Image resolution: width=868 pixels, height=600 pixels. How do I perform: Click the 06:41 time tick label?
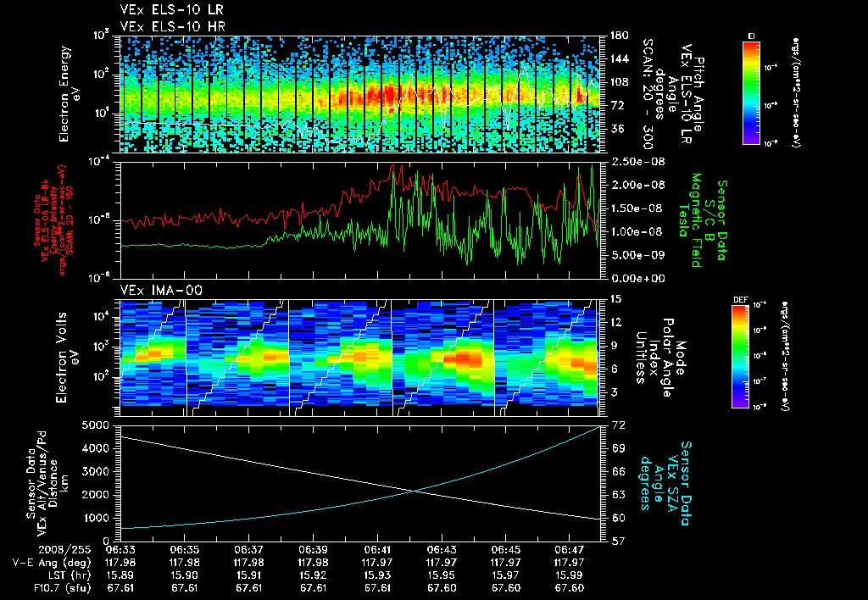377,550
